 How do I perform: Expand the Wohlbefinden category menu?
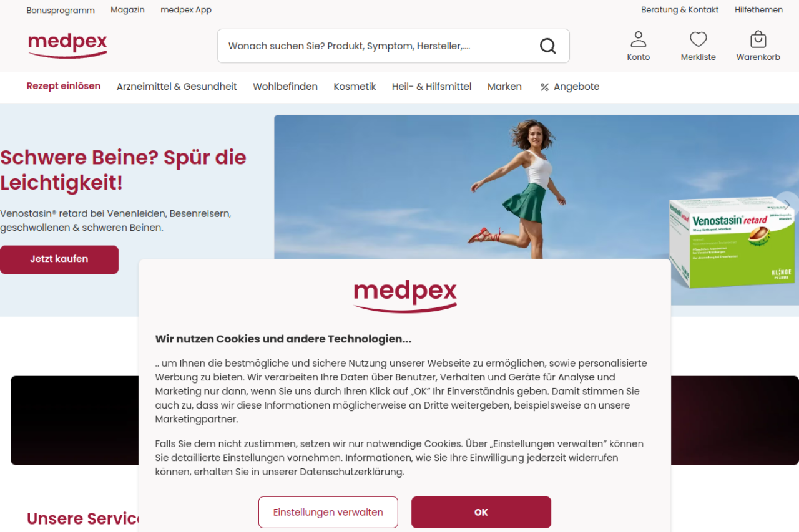[285, 87]
